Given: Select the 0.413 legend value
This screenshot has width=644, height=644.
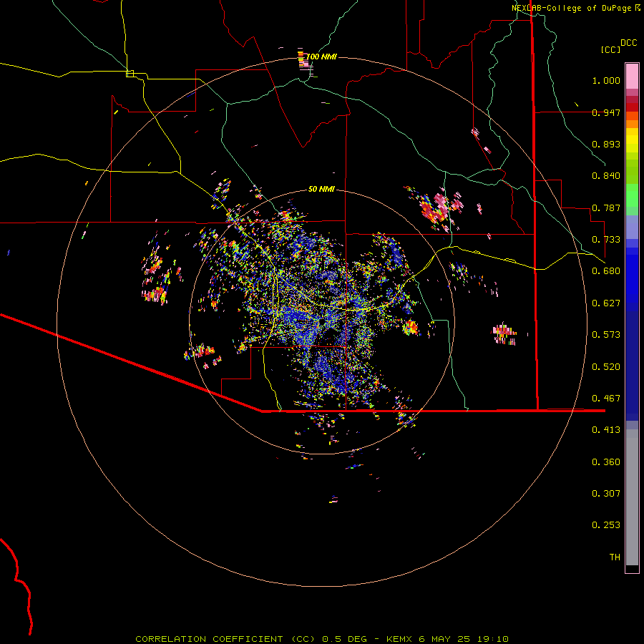Looking at the screenshot, I should point(606,430).
